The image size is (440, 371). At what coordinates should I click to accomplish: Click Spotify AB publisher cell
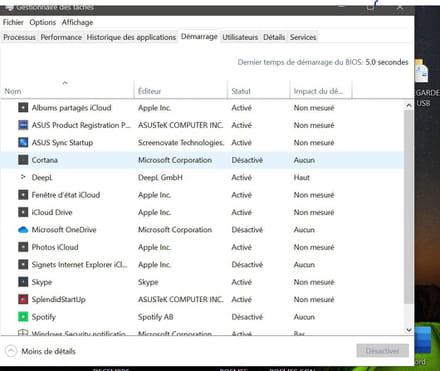(x=156, y=317)
